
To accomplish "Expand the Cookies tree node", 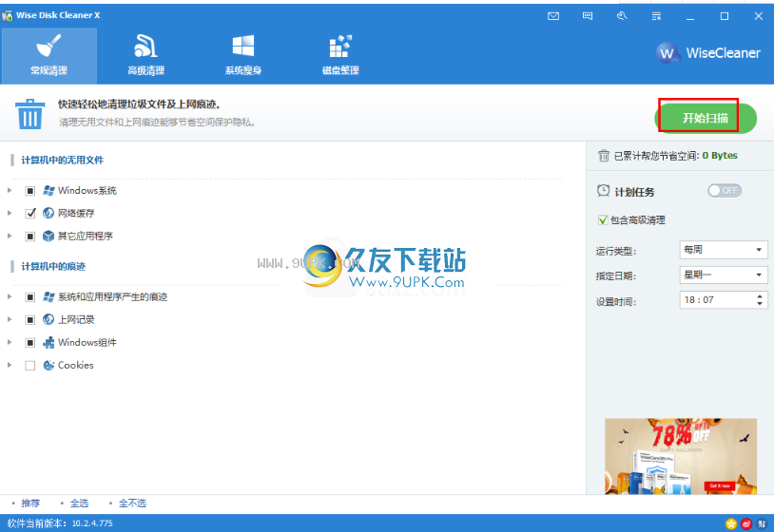I will [10, 366].
